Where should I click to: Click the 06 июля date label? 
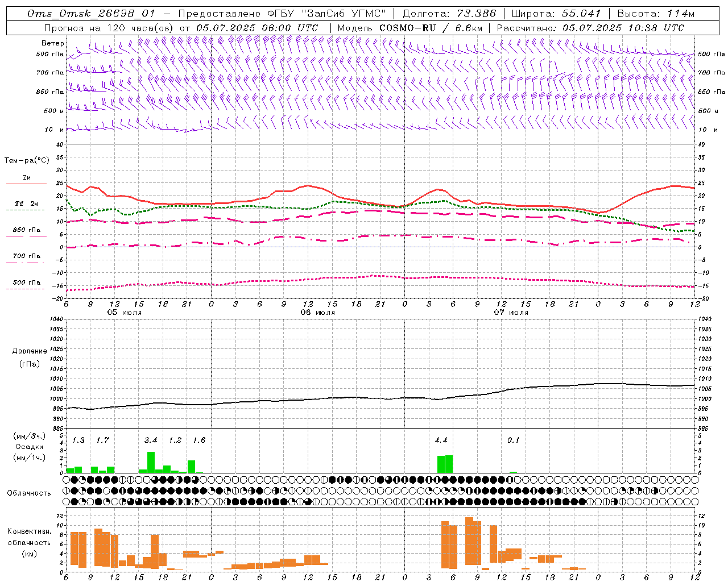tap(318, 313)
